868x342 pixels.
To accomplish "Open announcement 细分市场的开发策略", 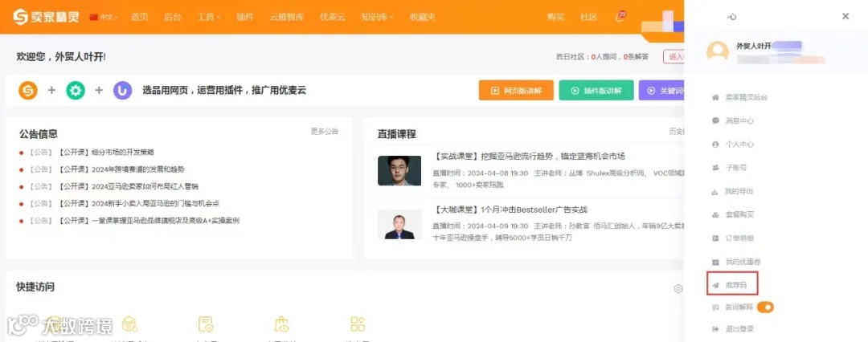I will 123,153.
